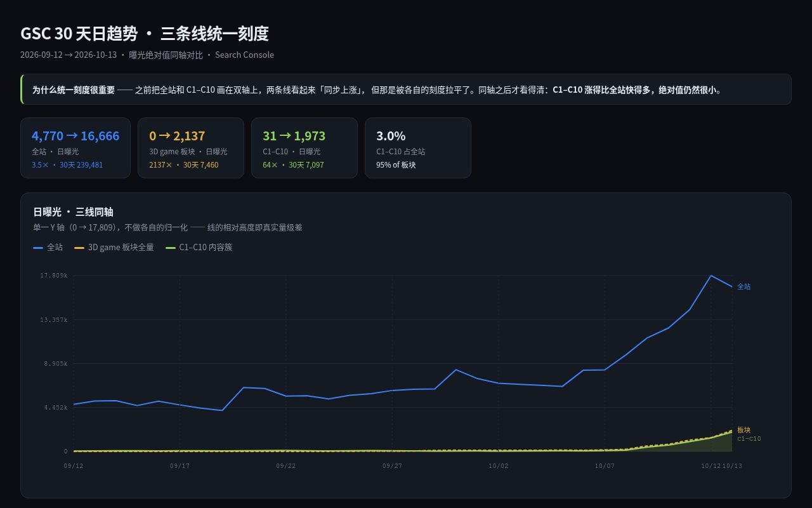Click the "8.905k" Y-axis tick label
The image size is (812, 508).
tap(55, 364)
